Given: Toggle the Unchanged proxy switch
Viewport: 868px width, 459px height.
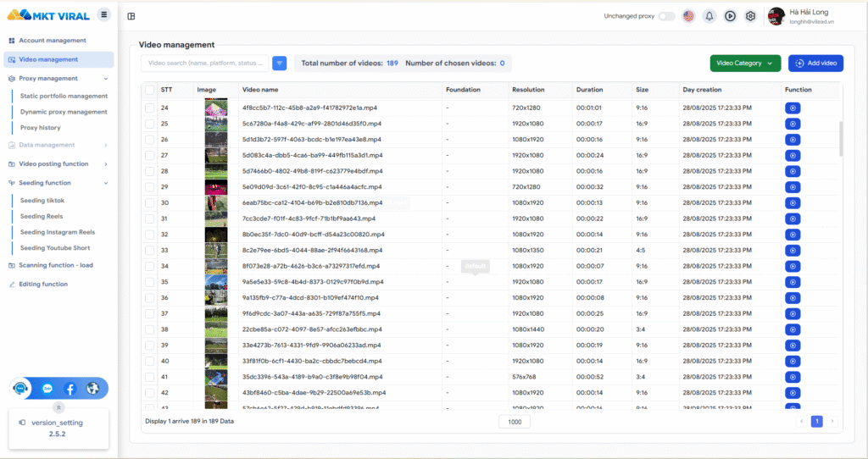Looking at the screenshot, I should point(666,16).
